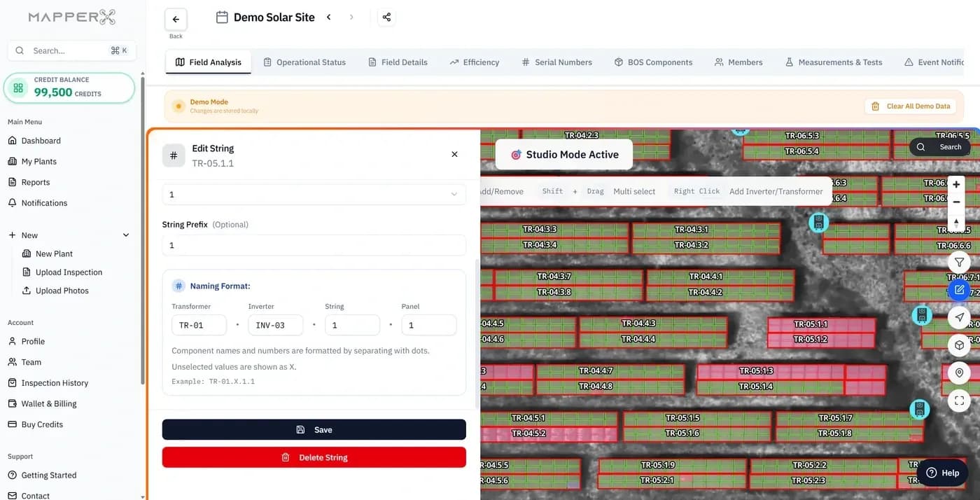
Task: Click the TR-05.1.3 string label on the map
Action: (755, 371)
